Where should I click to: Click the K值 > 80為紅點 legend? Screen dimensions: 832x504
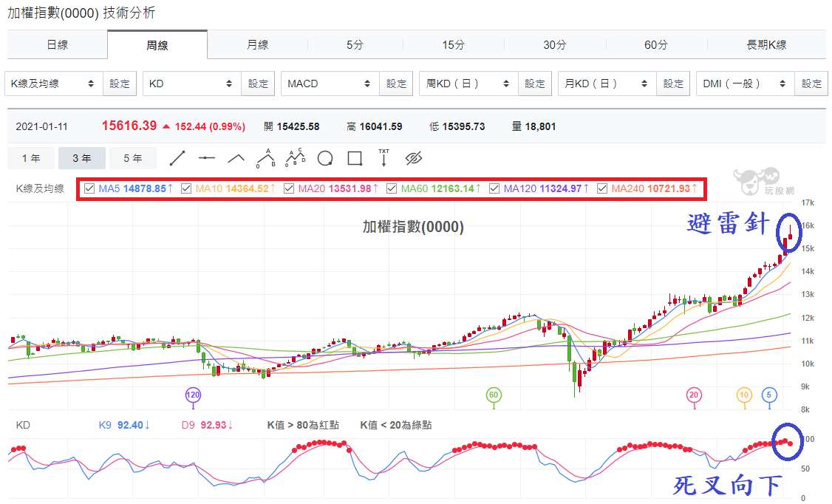coord(303,425)
